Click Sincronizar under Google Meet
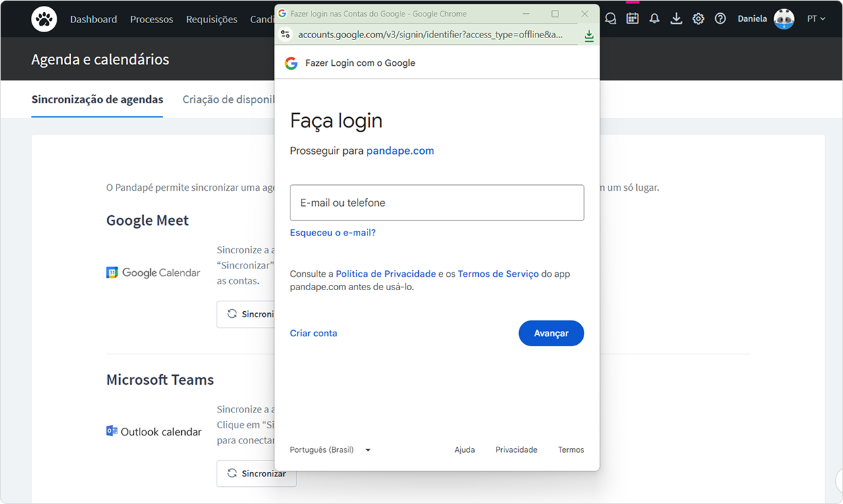 [246, 314]
